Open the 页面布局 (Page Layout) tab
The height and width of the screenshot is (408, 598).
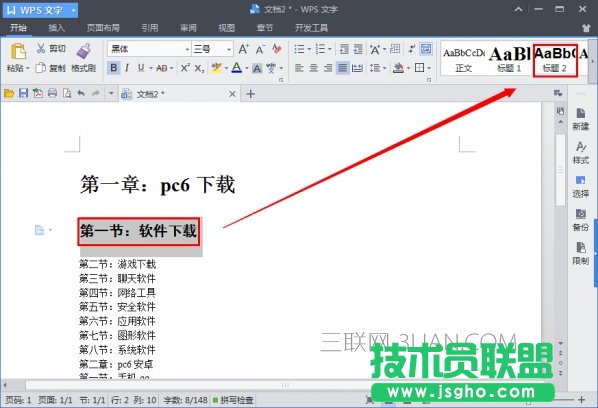(103, 28)
